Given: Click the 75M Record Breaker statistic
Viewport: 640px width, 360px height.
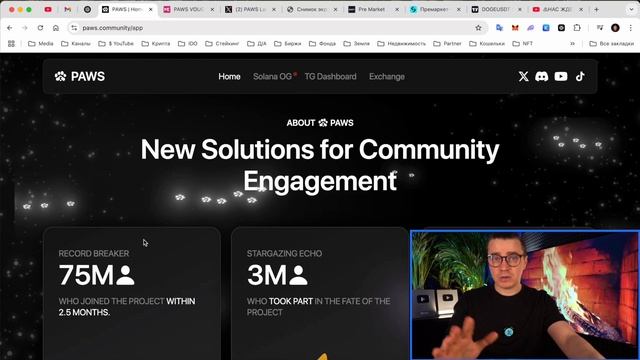Looking at the screenshot, I should coord(96,275).
